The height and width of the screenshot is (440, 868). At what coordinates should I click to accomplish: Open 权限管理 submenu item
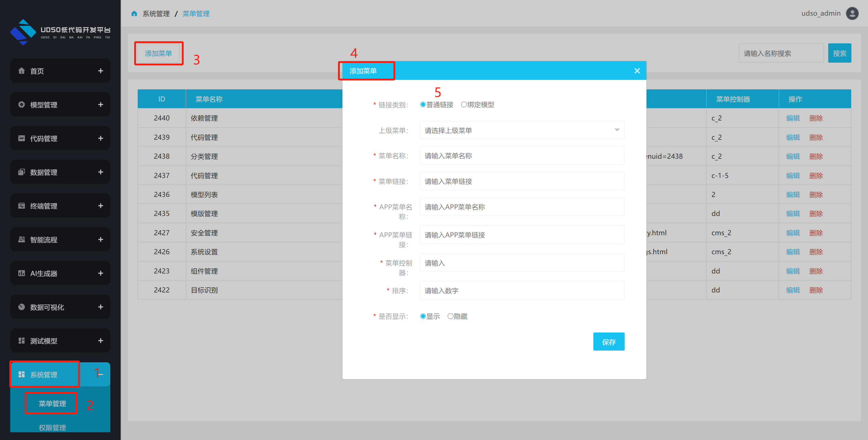(52, 428)
